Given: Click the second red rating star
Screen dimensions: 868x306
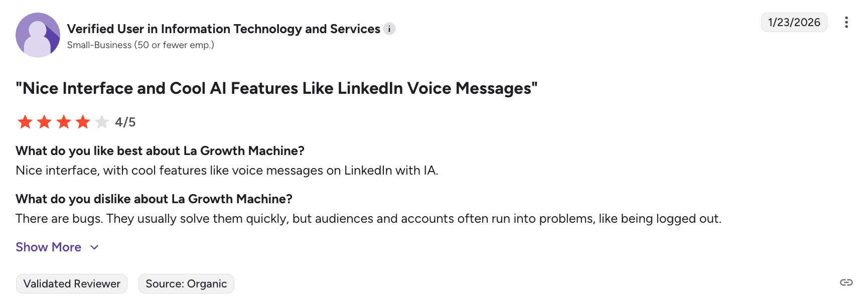Looking at the screenshot, I should 44,122.
